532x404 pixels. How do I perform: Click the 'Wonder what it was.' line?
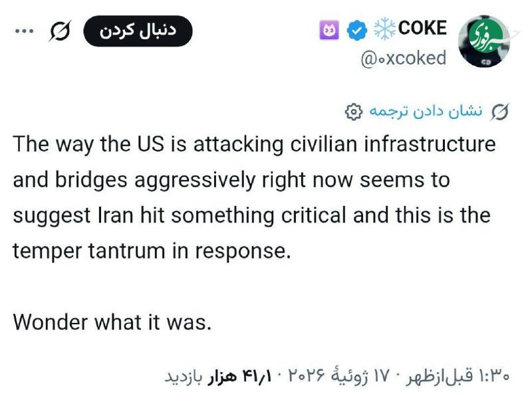click(112, 322)
